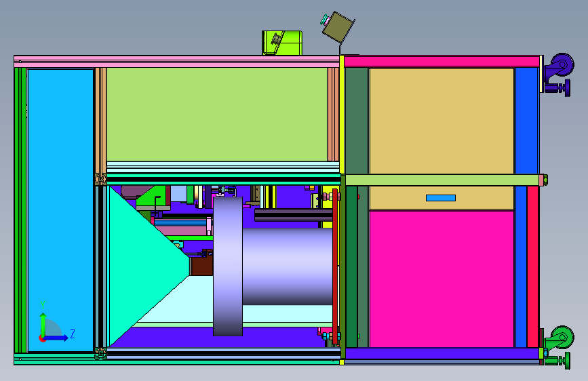Pick the round flange disc on the cylinder
This screenshot has height=381, width=588.
(x=228, y=266)
